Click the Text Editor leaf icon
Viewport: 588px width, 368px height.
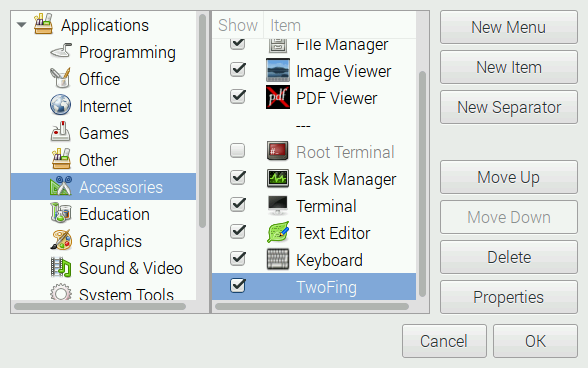coord(278,232)
